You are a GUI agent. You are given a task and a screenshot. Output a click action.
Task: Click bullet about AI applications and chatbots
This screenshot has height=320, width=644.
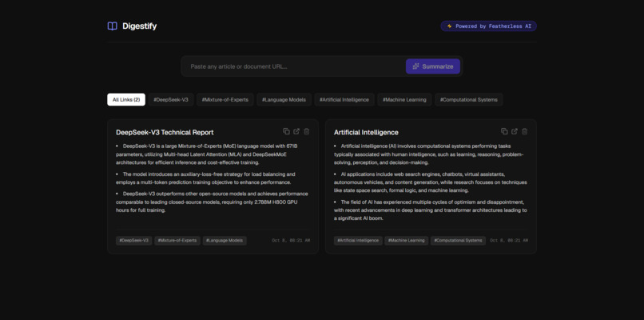click(431, 182)
